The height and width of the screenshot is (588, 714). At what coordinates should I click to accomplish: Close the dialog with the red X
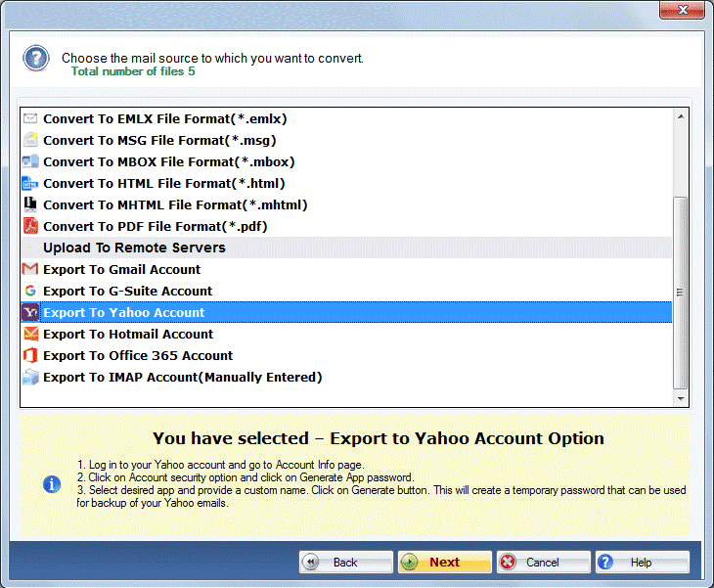pyautogui.click(x=682, y=10)
